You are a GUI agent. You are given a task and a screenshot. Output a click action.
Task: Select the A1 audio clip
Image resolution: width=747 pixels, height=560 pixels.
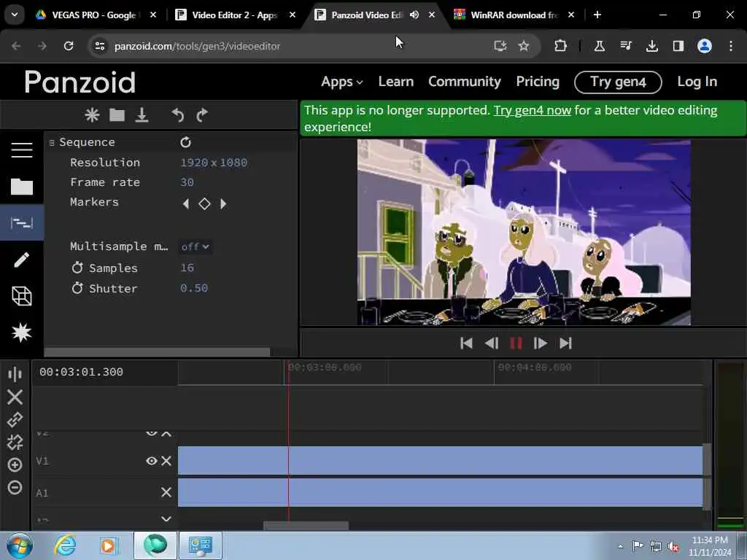[440, 492]
